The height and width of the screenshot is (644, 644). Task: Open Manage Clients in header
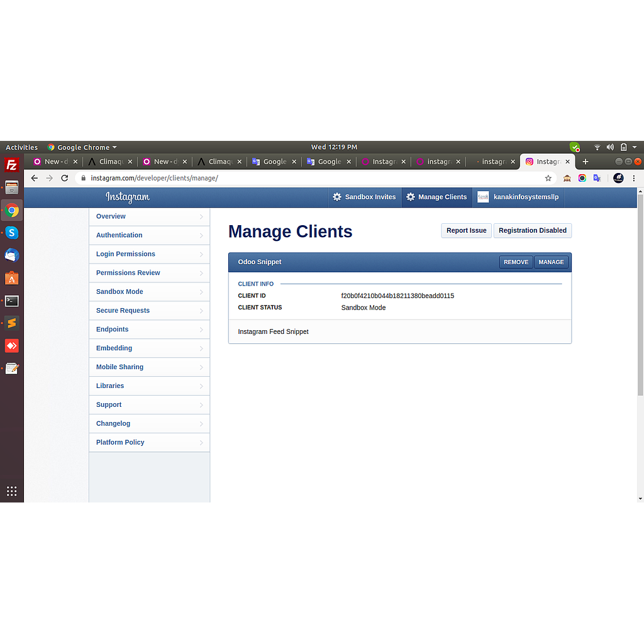tap(437, 197)
